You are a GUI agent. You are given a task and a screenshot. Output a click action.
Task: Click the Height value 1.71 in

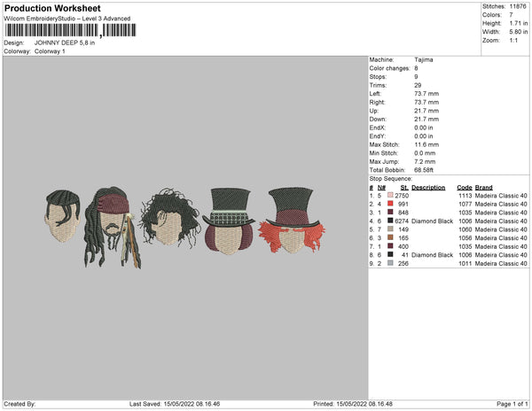click(519, 23)
